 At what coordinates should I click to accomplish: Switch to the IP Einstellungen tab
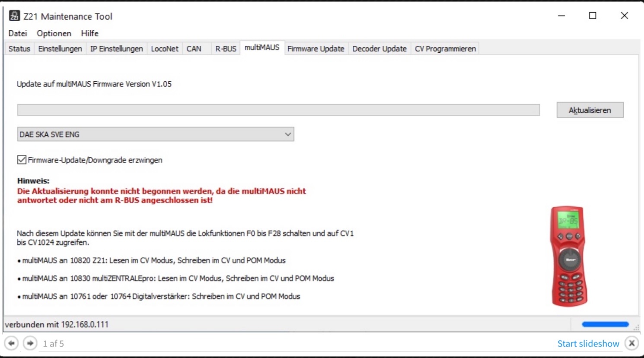pos(117,49)
